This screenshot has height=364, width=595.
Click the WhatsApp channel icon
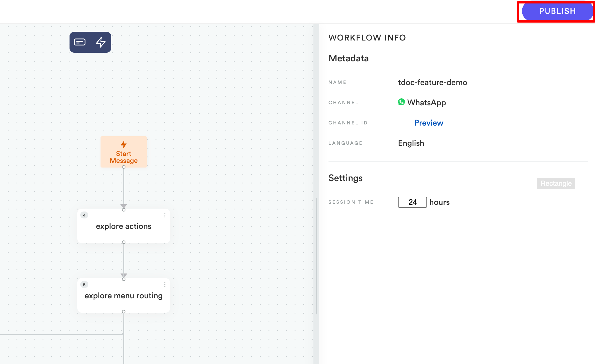(401, 102)
